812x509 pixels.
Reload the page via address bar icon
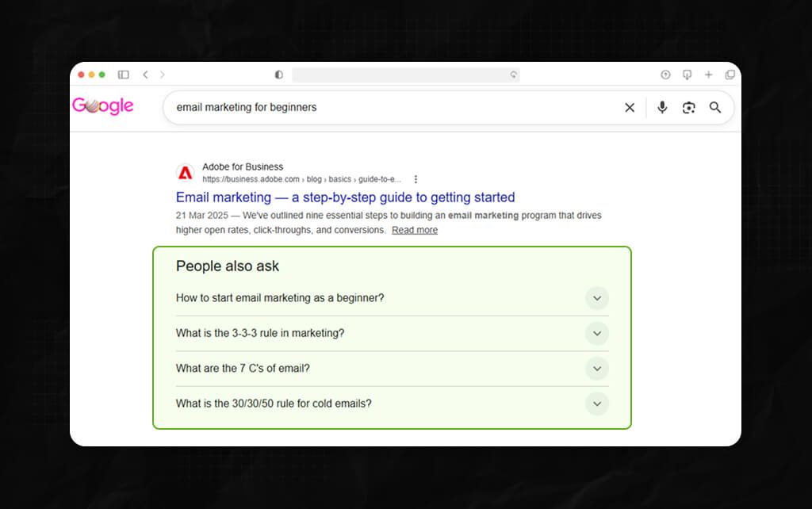tap(513, 75)
